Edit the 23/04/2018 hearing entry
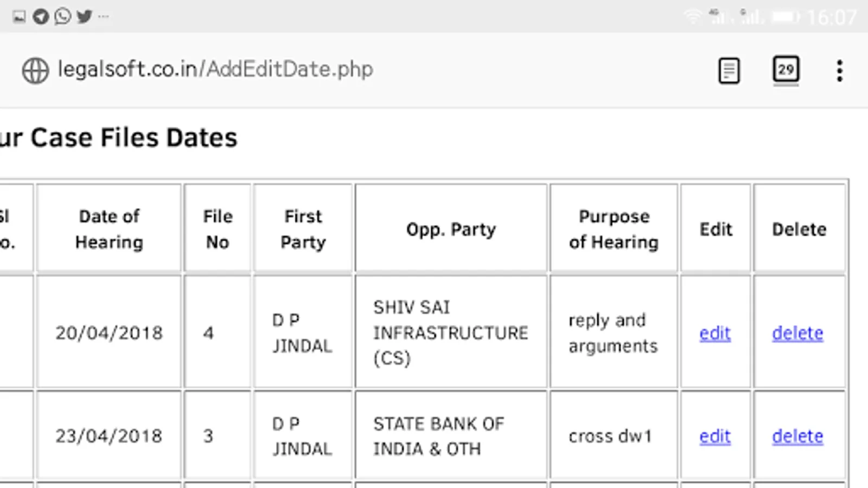868x488 pixels. 715,436
